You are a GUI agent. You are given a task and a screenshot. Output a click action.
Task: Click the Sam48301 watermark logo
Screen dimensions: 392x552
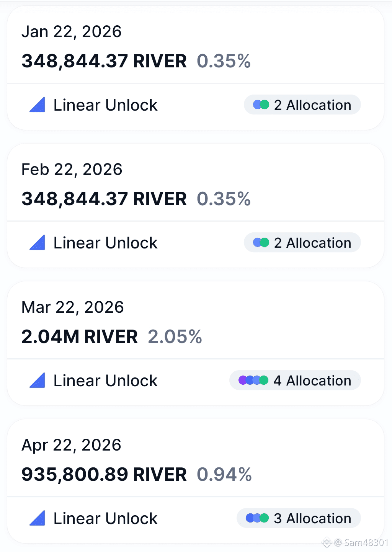327,542
